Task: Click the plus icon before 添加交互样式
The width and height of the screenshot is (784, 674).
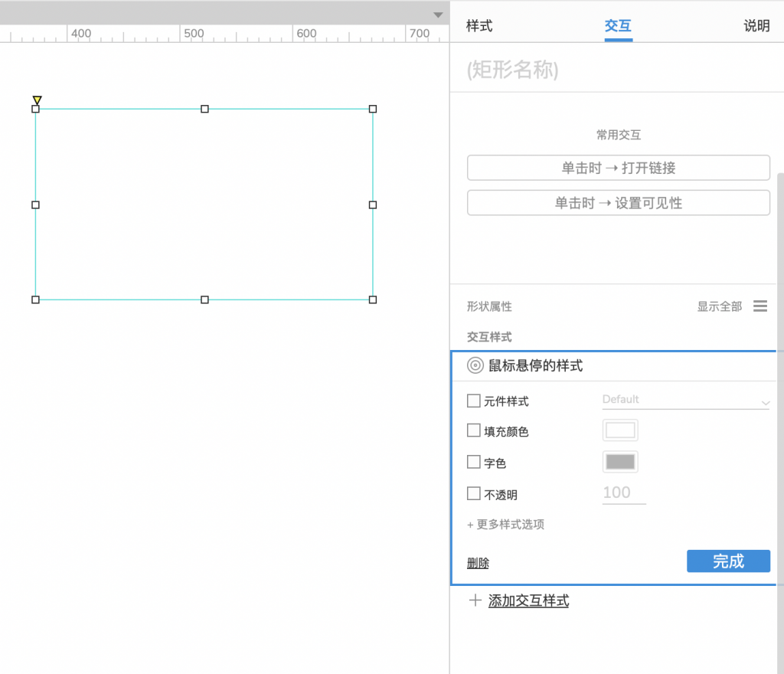Action: point(475,601)
